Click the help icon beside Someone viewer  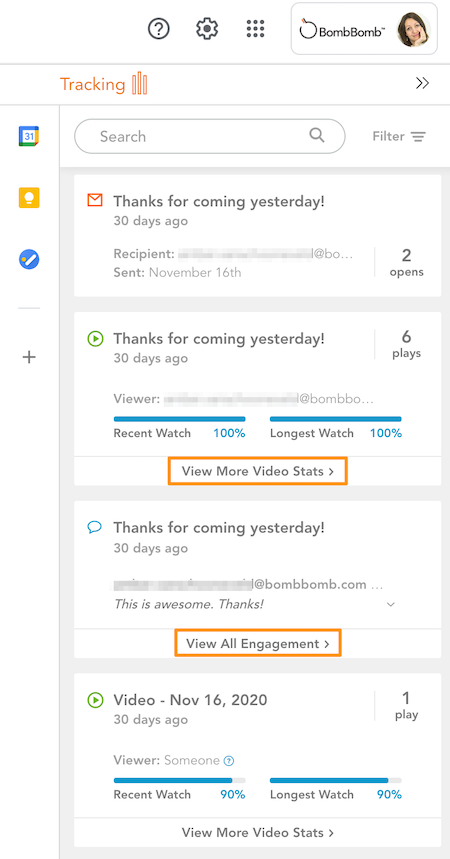230,760
